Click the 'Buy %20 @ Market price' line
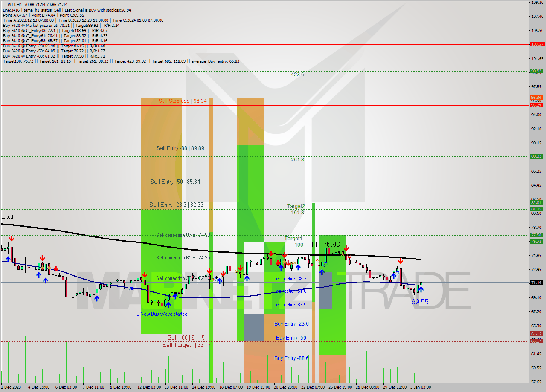The image size is (546, 392). click(61, 25)
